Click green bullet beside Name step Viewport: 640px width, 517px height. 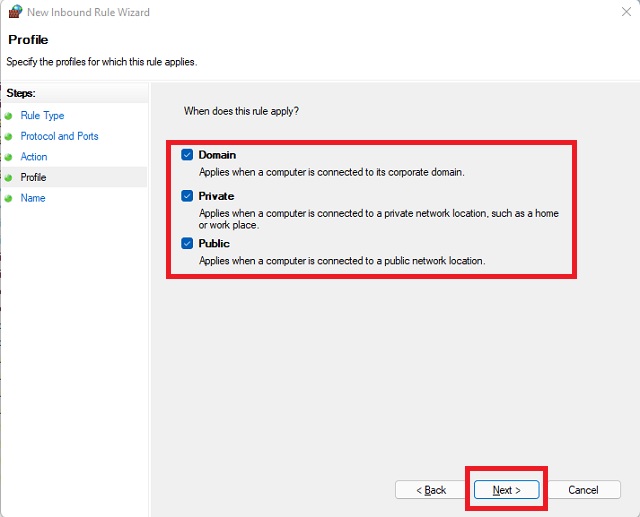click(8, 198)
